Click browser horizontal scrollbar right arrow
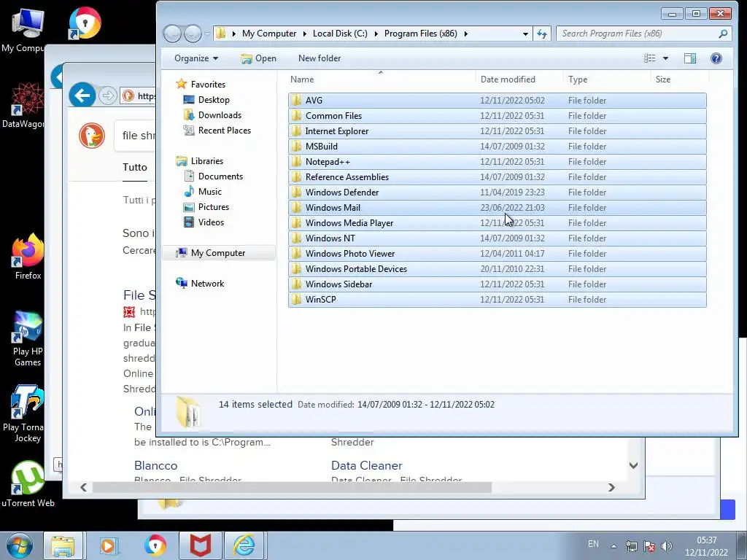747x560 pixels. pos(611,487)
